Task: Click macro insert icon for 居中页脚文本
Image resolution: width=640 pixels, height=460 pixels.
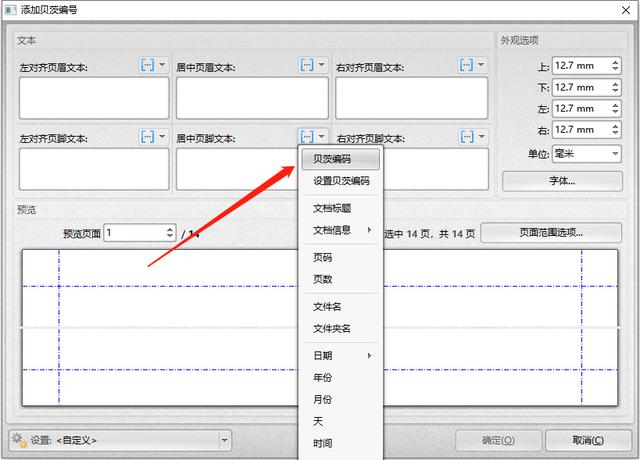Action: [307, 136]
